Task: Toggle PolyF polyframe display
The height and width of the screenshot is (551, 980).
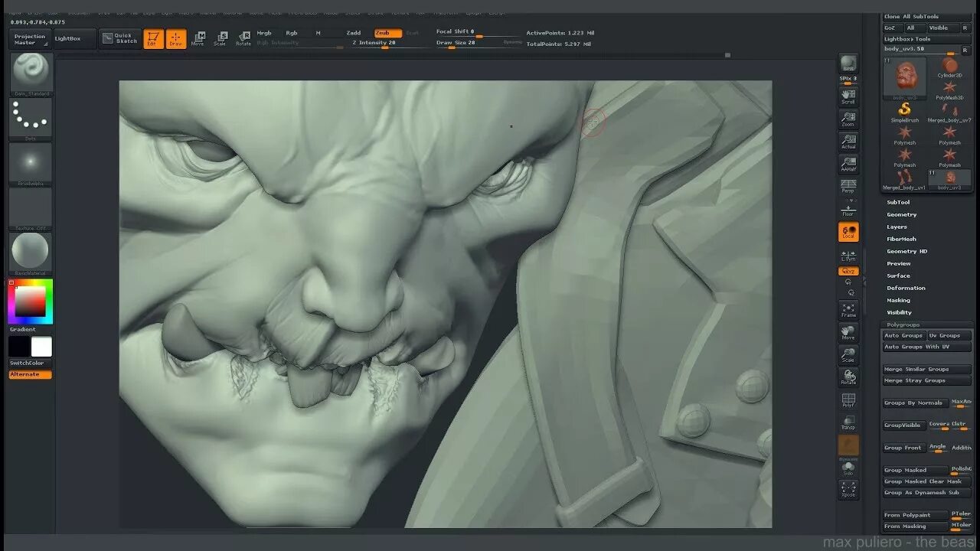Action: coord(848,399)
